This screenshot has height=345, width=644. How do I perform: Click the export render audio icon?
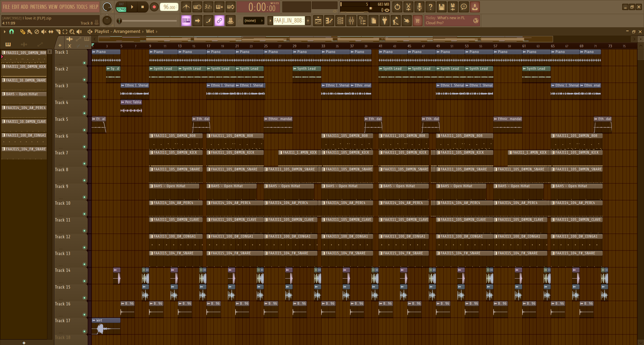tap(453, 7)
